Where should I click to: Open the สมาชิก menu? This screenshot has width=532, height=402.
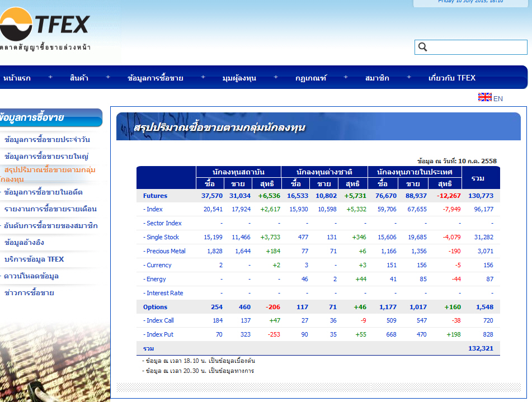pos(377,78)
